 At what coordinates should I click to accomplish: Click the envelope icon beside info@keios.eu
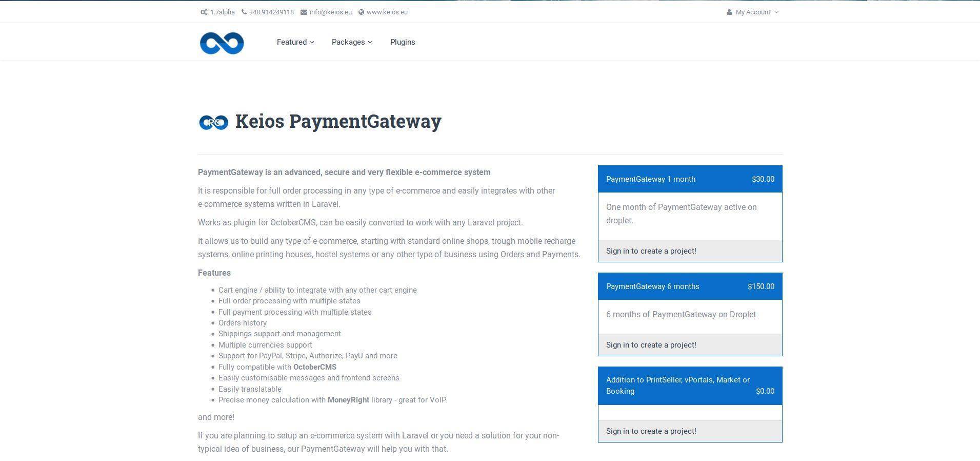tap(304, 12)
